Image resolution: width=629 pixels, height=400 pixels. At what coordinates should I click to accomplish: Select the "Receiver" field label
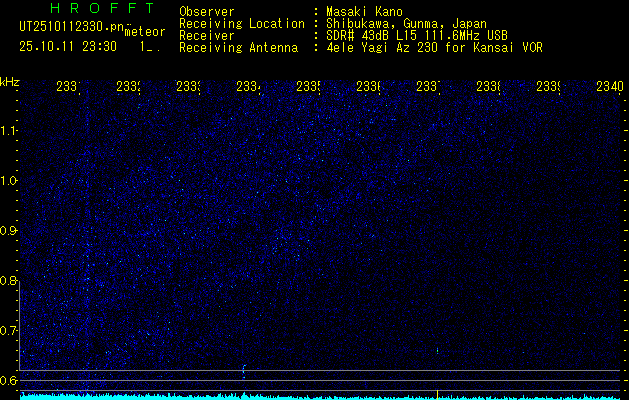coord(207,36)
